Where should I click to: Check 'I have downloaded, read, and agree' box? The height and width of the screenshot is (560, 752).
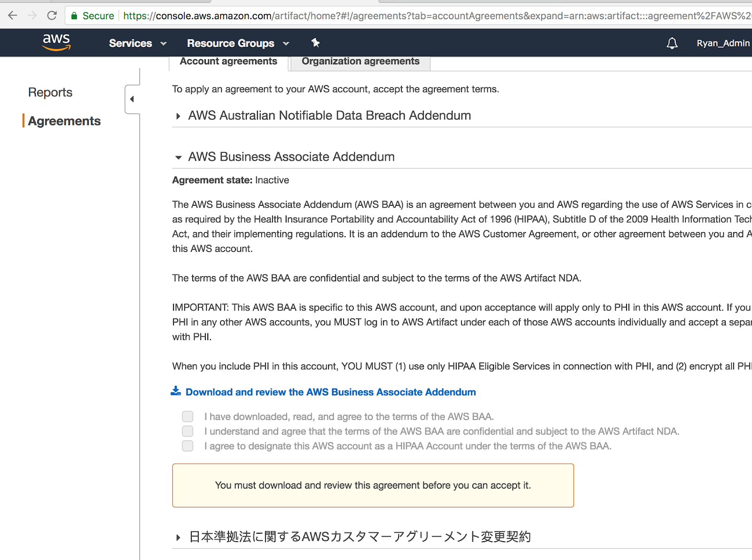click(x=188, y=416)
